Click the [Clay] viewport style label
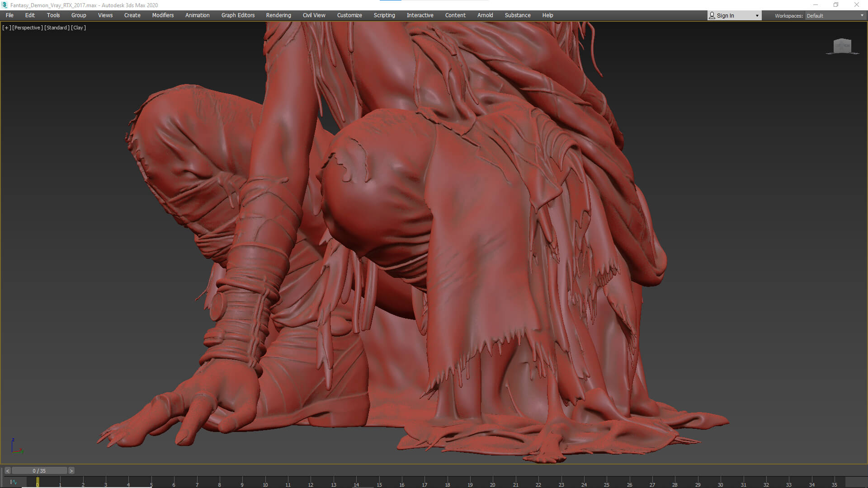Viewport: 868px width, 488px height. pos(78,28)
